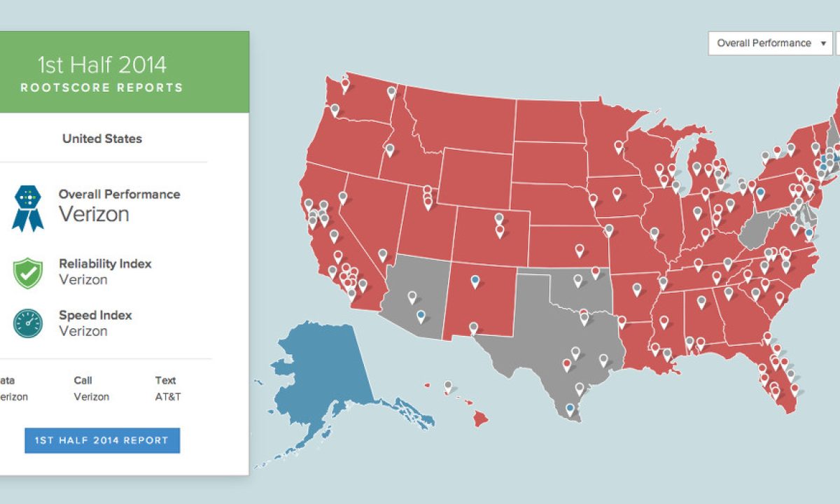Click the blue map pin in Arizona

pyautogui.click(x=420, y=316)
